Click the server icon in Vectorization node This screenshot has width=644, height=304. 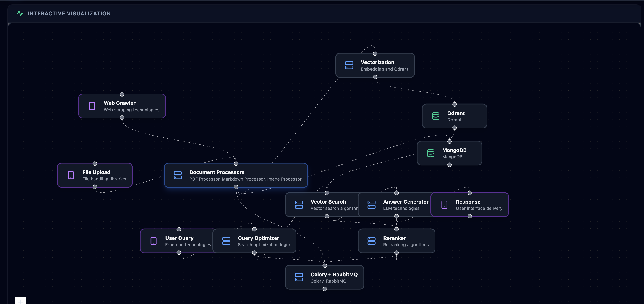coord(349,65)
